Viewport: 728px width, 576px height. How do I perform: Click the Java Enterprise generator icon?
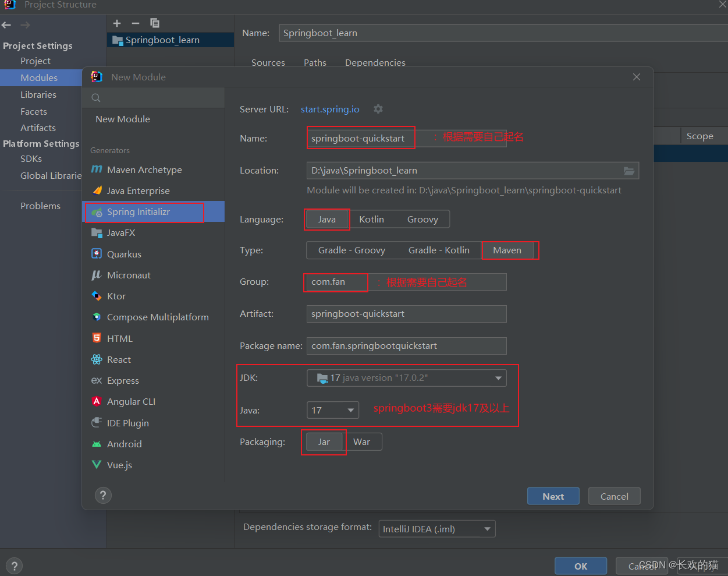[97, 190]
